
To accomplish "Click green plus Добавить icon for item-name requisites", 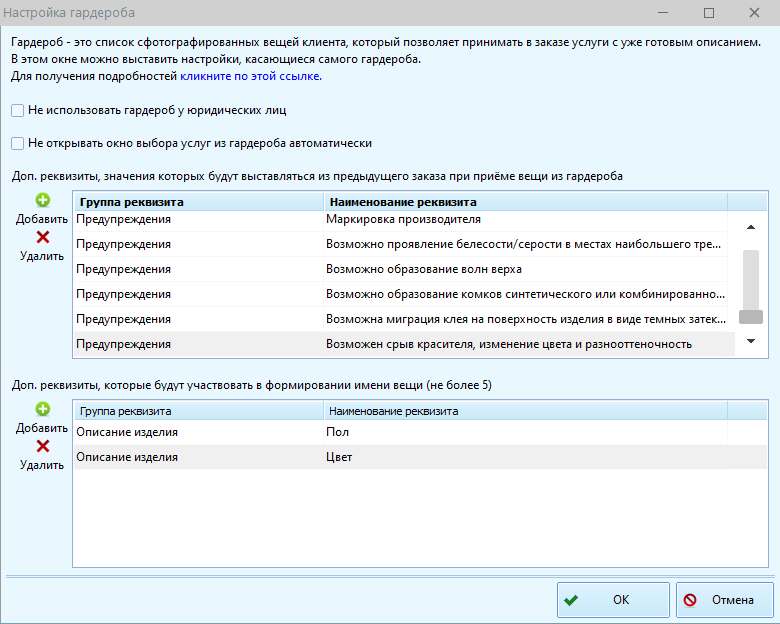I will click(43, 409).
